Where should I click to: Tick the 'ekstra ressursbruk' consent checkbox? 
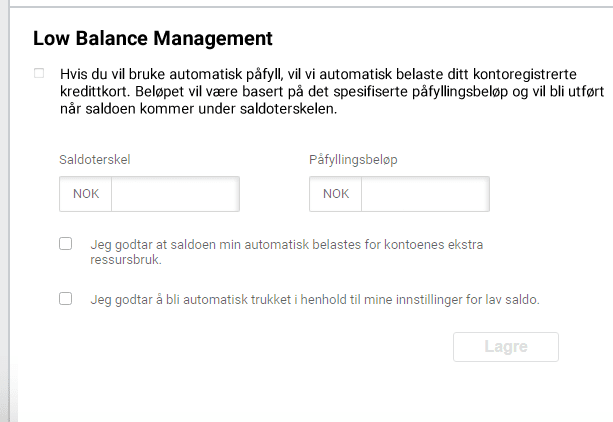pyautogui.click(x=66, y=244)
